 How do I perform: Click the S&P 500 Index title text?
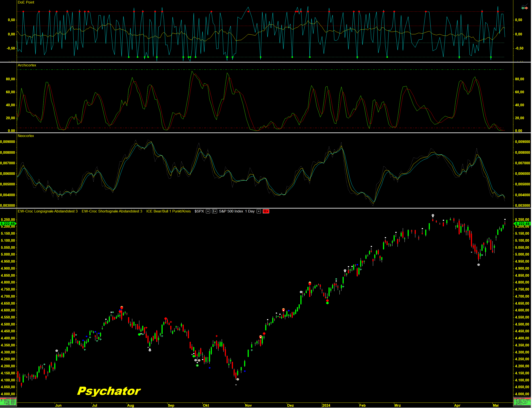click(x=231, y=212)
